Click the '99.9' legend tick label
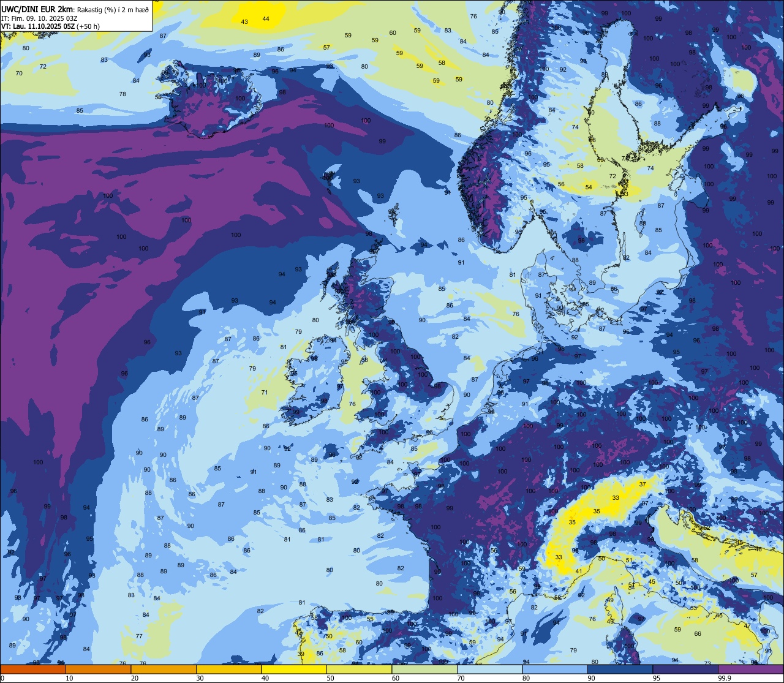Viewport: 784px width, 683px height. [x=725, y=678]
